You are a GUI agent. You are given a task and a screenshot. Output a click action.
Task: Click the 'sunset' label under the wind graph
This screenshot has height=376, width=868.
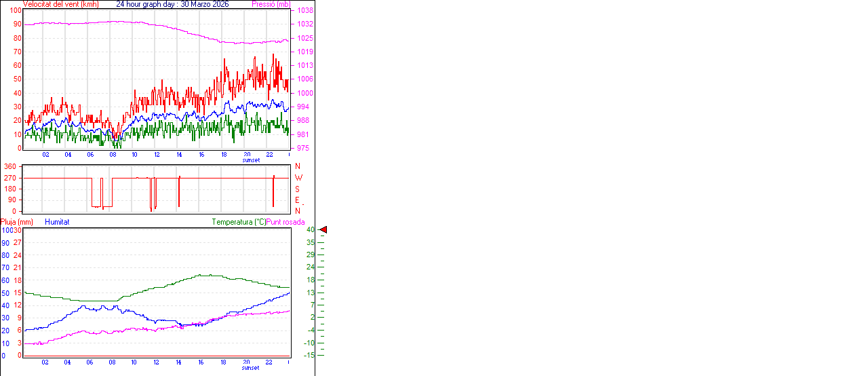[x=251, y=160]
